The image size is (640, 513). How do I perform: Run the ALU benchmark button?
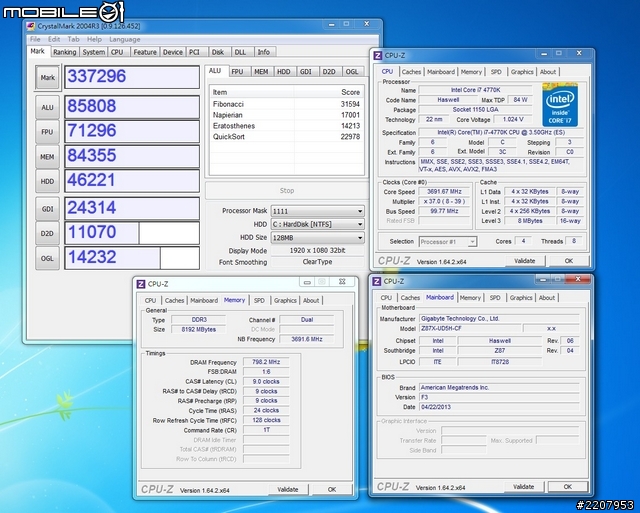point(47,107)
